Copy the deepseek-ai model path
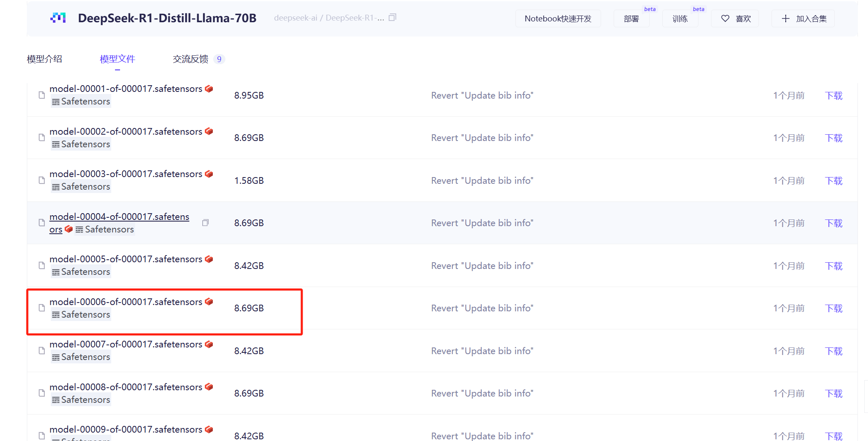 click(392, 18)
